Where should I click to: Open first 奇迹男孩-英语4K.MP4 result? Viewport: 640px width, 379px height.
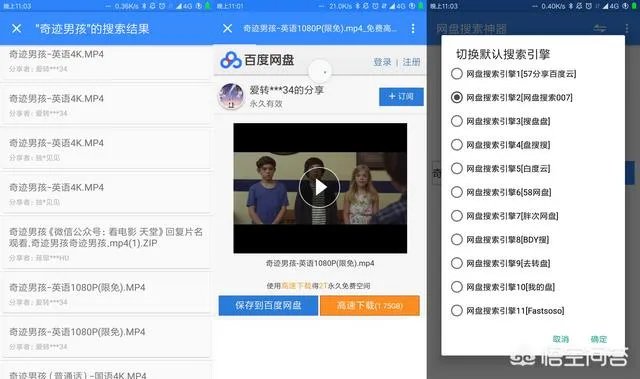106,61
